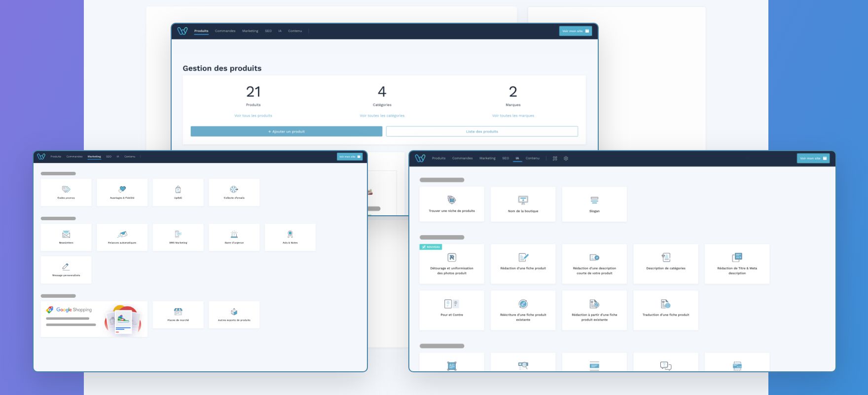The width and height of the screenshot is (868, 395).
Task: Open Rédaction d'une fiche produit card
Action: click(x=523, y=264)
